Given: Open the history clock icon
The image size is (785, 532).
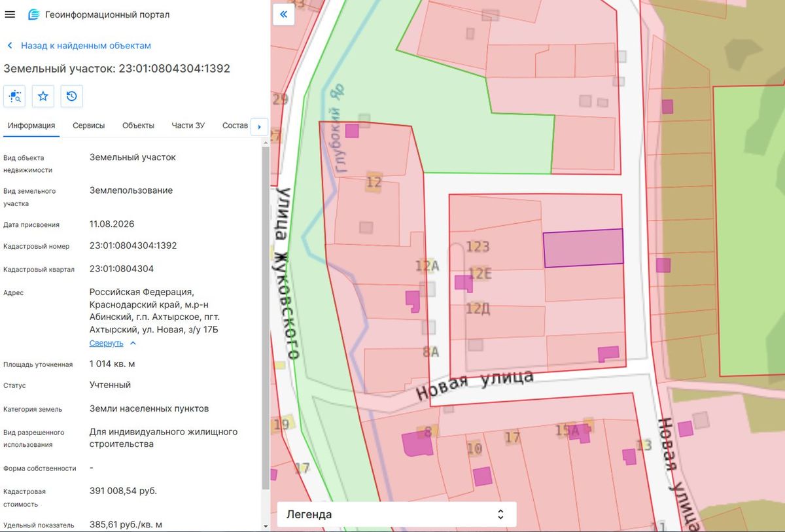Looking at the screenshot, I should tap(72, 96).
